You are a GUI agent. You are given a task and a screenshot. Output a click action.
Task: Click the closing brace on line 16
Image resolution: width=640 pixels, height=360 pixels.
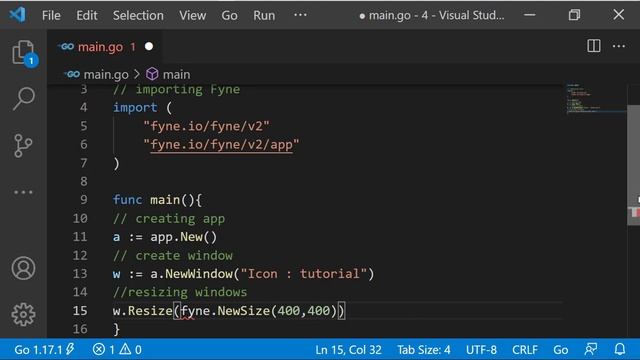coord(116,329)
